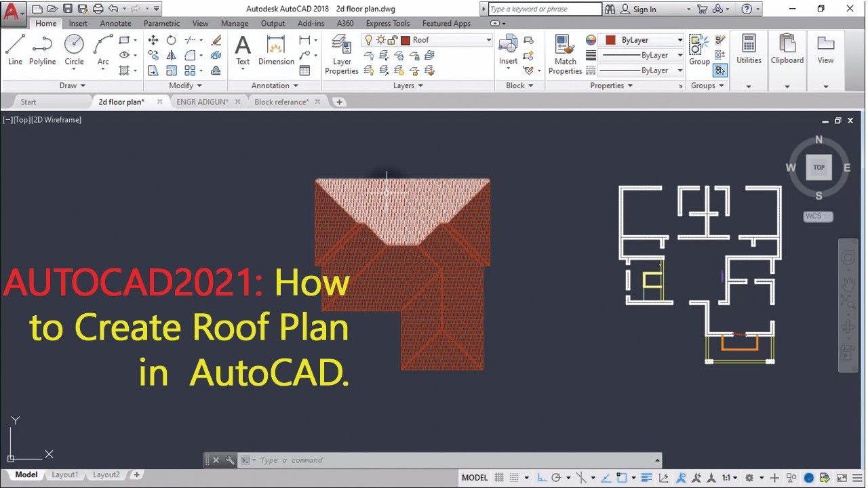
Task: Select the Erase tool
Action: click(216, 40)
